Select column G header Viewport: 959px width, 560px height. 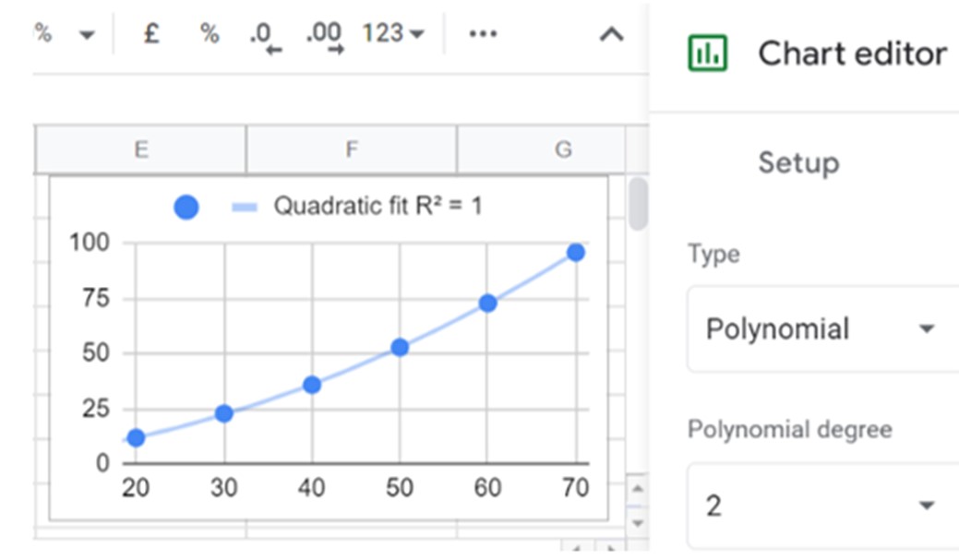541,149
